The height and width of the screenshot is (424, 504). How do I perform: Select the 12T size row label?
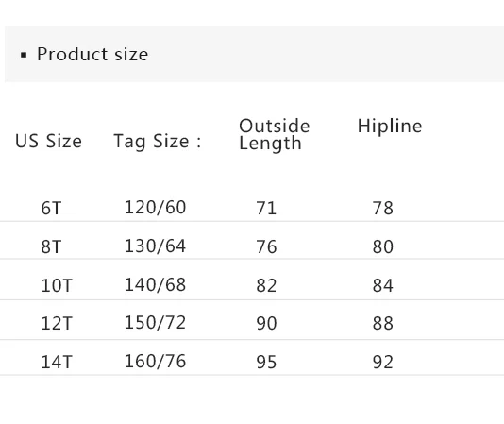(x=57, y=323)
